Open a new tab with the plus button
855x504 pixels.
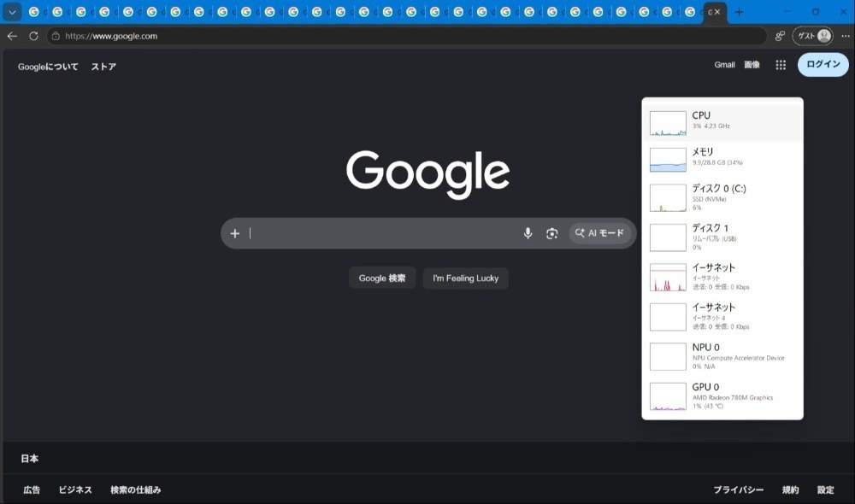pos(739,12)
